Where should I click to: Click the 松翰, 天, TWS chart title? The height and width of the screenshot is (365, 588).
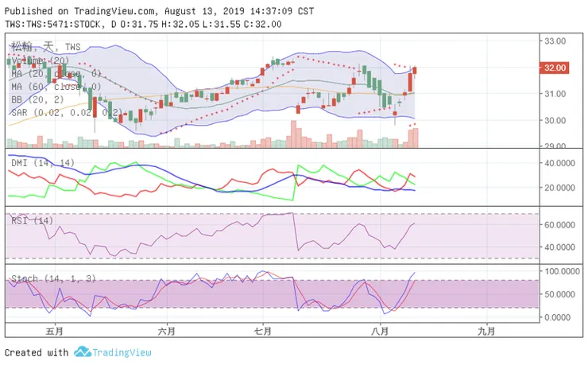pyautogui.click(x=46, y=47)
